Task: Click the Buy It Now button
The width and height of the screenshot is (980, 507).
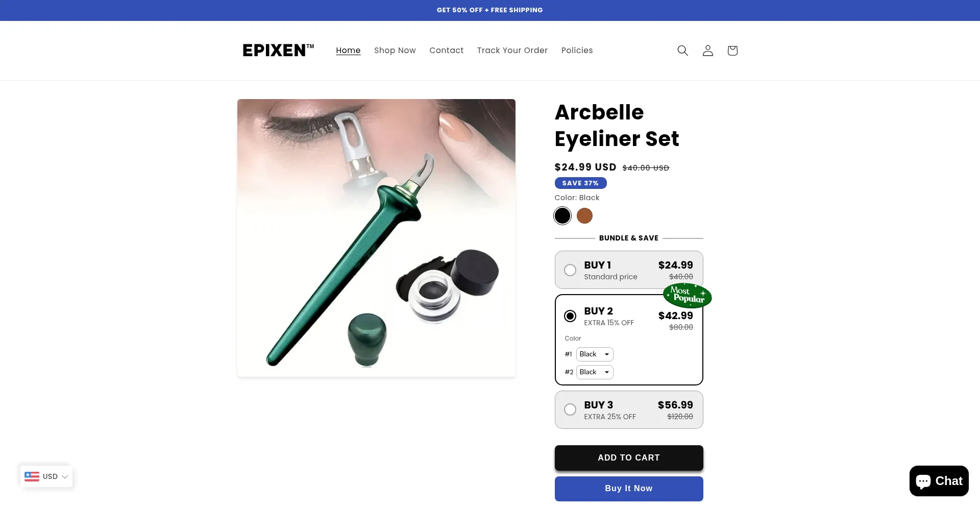Action: click(x=629, y=489)
